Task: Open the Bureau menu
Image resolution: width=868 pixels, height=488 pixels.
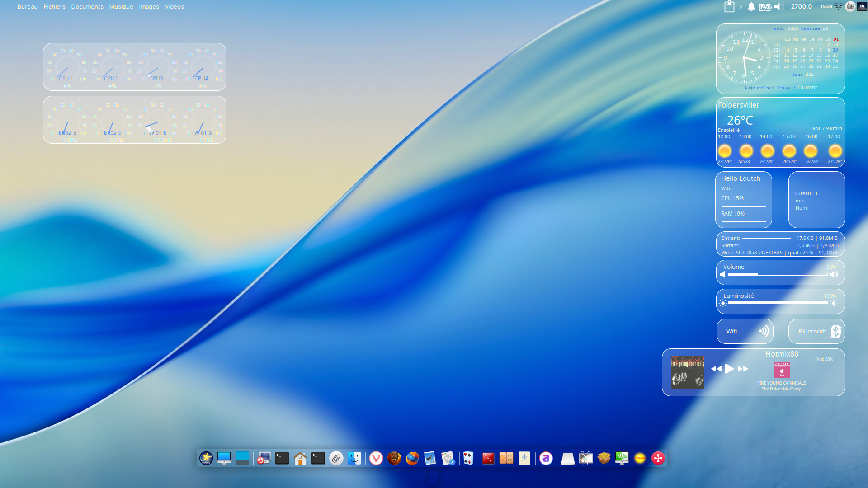Action: (28, 6)
